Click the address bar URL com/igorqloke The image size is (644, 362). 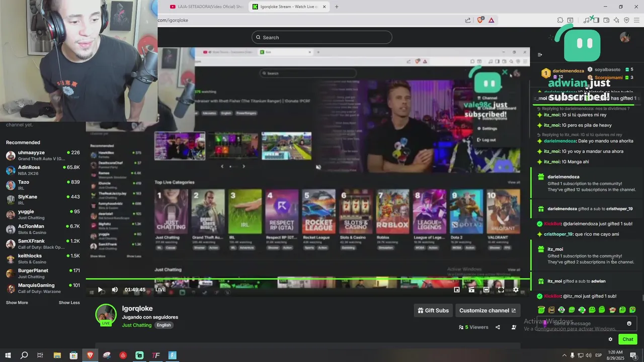[x=173, y=20]
